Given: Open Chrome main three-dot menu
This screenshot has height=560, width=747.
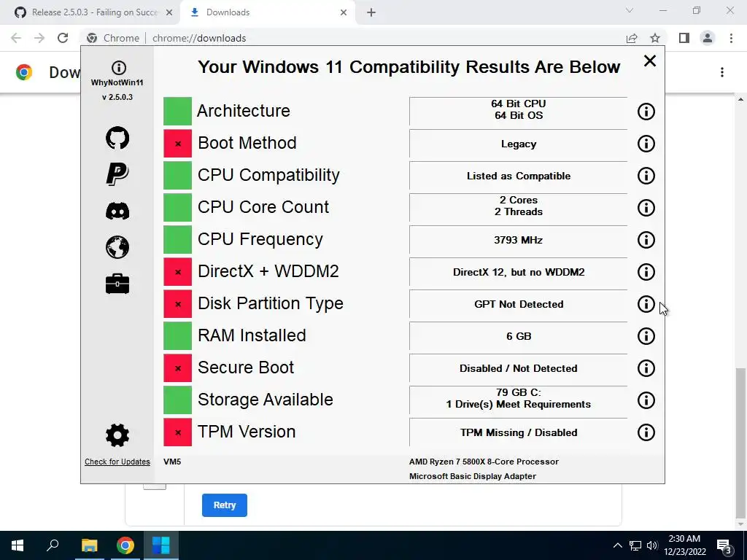Looking at the screenshot, I should click(x=731, y=38).
